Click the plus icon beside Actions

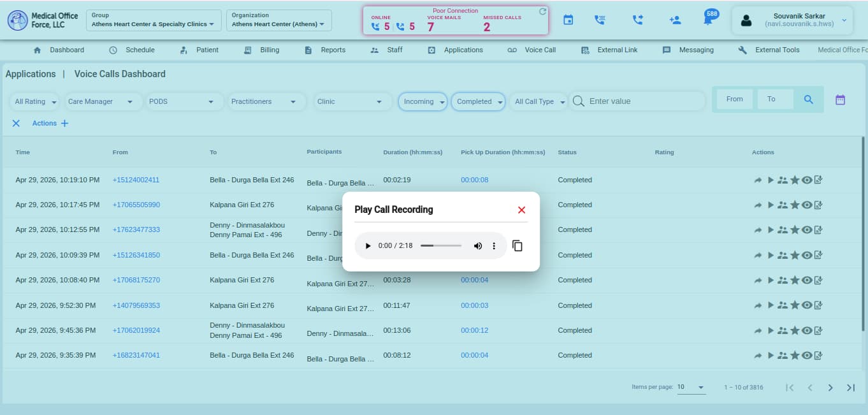64,123
